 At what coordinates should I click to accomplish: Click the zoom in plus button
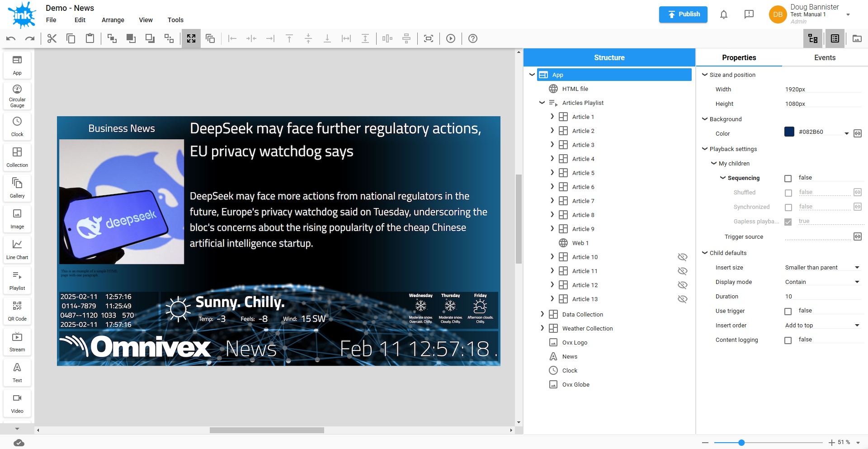[x=832, y=443]
